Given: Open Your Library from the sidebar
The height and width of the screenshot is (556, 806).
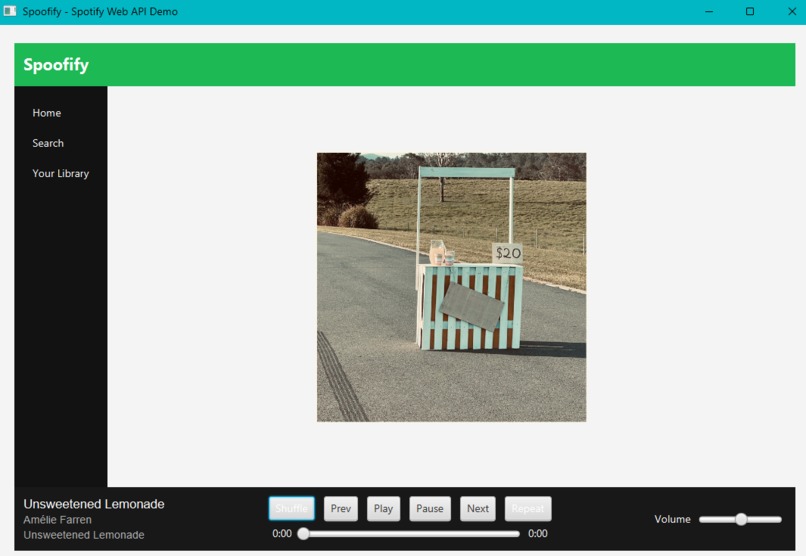Looking at the screenshot, I should [x=61, y=174].
